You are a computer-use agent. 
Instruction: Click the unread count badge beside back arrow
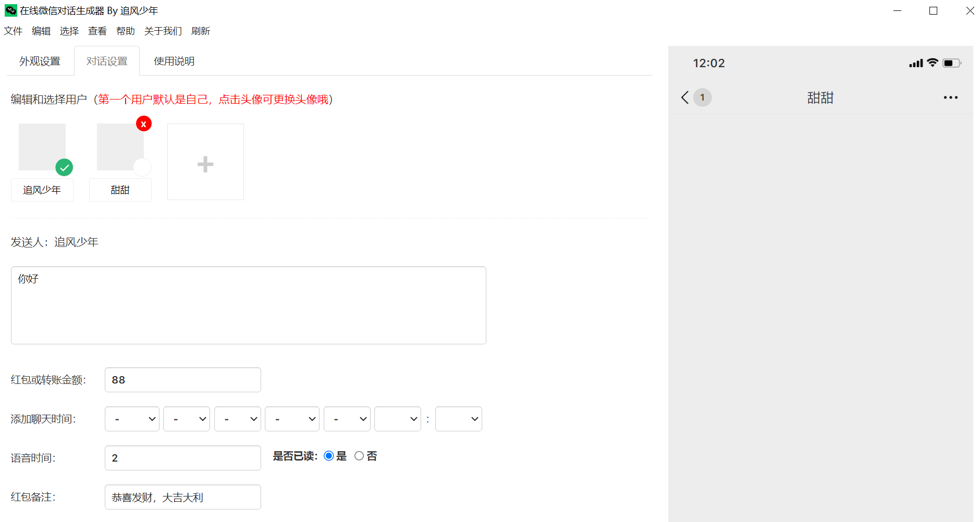coord(703,97)
